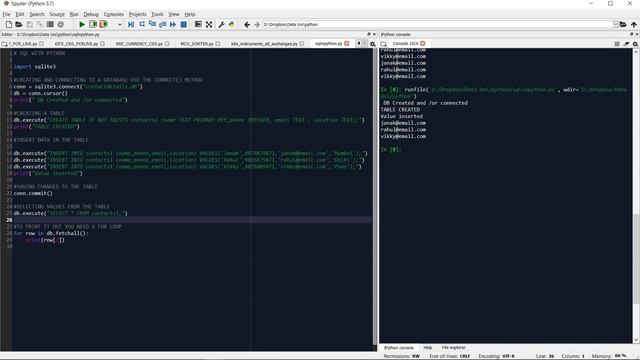Run the current cell and advance
This screenshot has width=640, height=360.
tap(103, 24)
